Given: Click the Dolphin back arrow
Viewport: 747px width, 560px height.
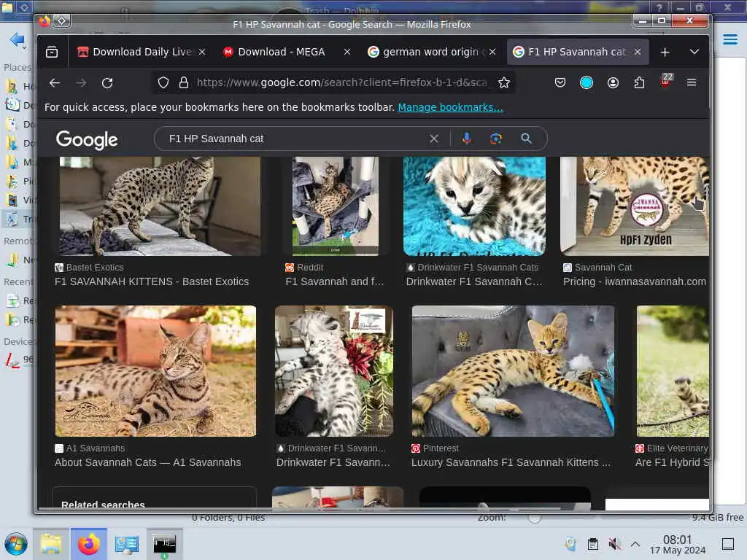Looking at the screenshot, I should (x=18, y=39).
